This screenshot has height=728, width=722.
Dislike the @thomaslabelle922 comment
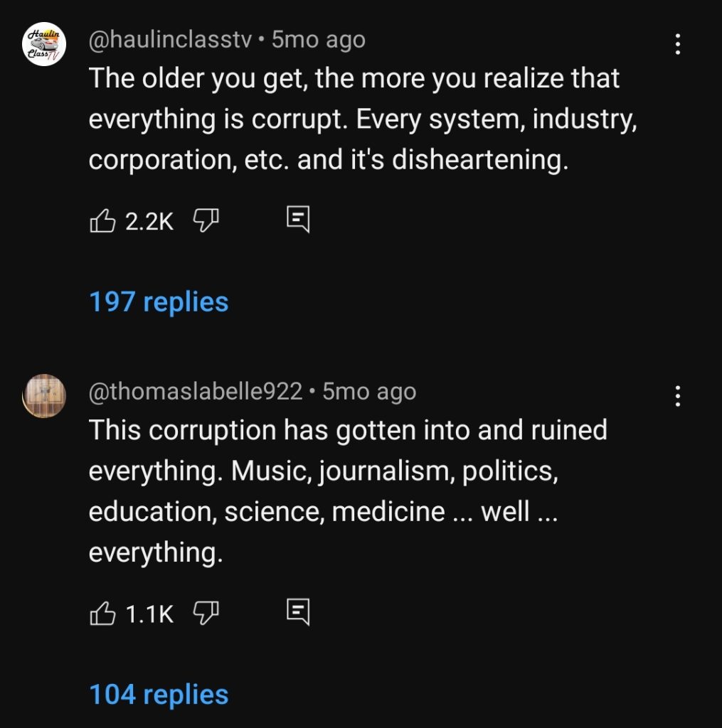click(206, 613)
